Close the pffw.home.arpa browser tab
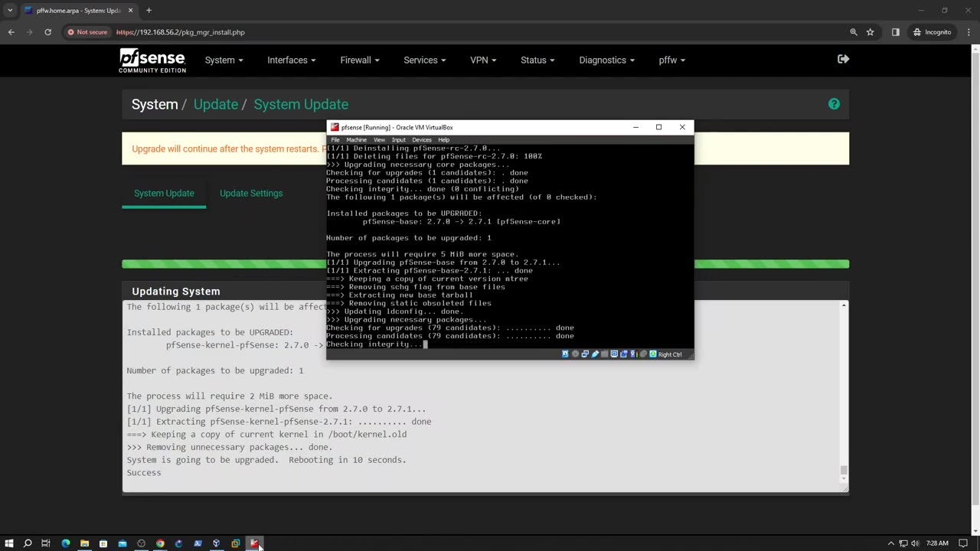Viewport: 980px width, 551px height. point(130,10)
